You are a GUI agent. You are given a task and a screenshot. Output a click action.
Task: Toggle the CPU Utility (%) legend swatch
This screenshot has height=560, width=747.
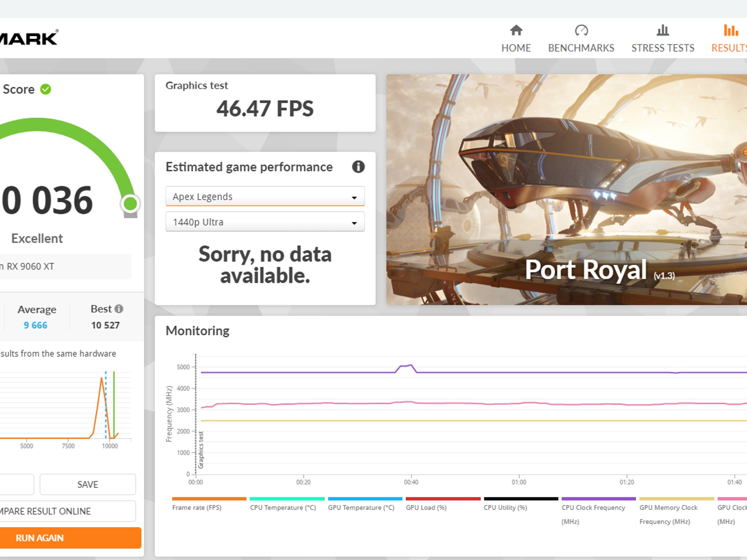pos(521,499)
